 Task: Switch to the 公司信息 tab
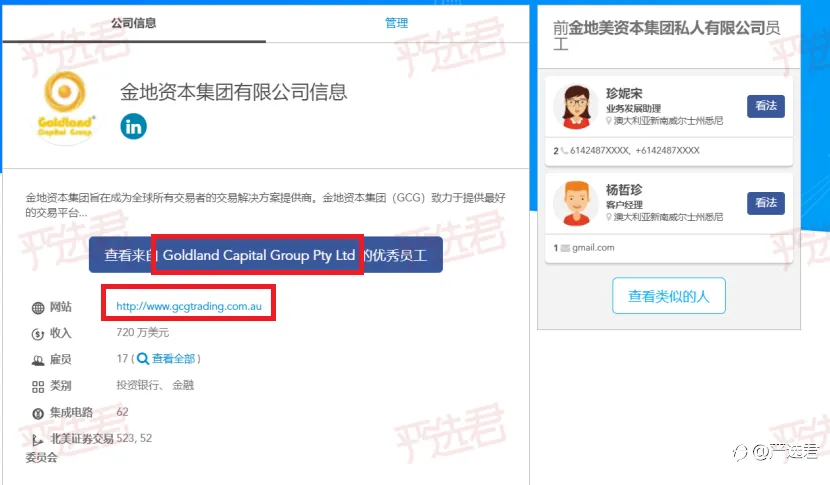(133, 23)
